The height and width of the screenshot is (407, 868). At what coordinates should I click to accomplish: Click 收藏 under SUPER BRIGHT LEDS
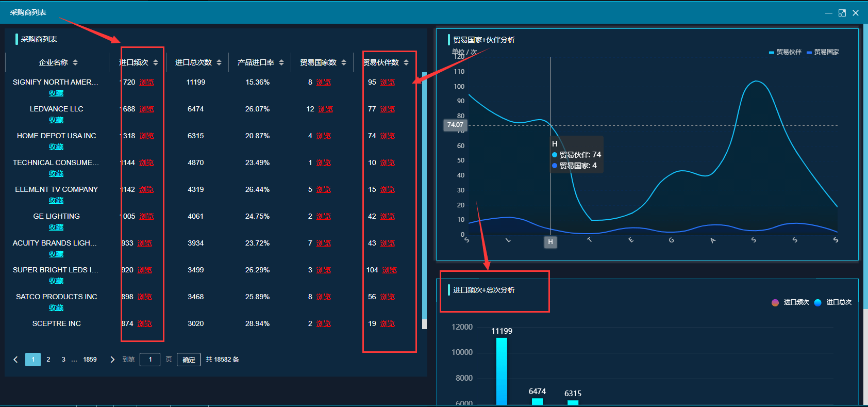pyautogui.click(x=56, y=281)
